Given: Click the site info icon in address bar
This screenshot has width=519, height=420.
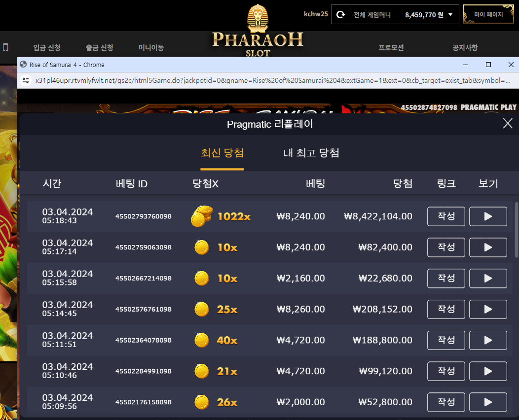Looking at the screenshot, I should (26, 80).
